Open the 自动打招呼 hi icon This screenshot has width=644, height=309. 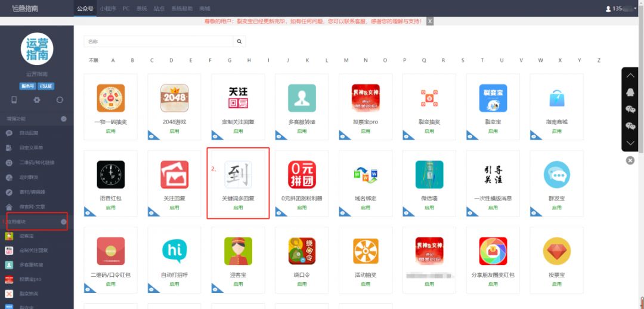click(174, 251)
